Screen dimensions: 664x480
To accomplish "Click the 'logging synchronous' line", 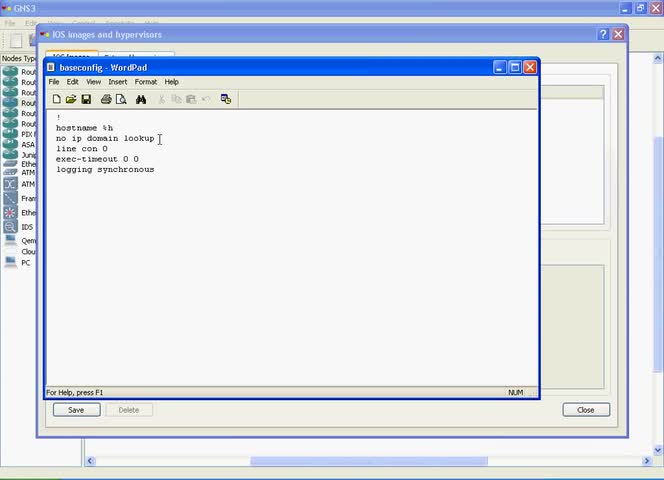I will (x=105, y=169).
